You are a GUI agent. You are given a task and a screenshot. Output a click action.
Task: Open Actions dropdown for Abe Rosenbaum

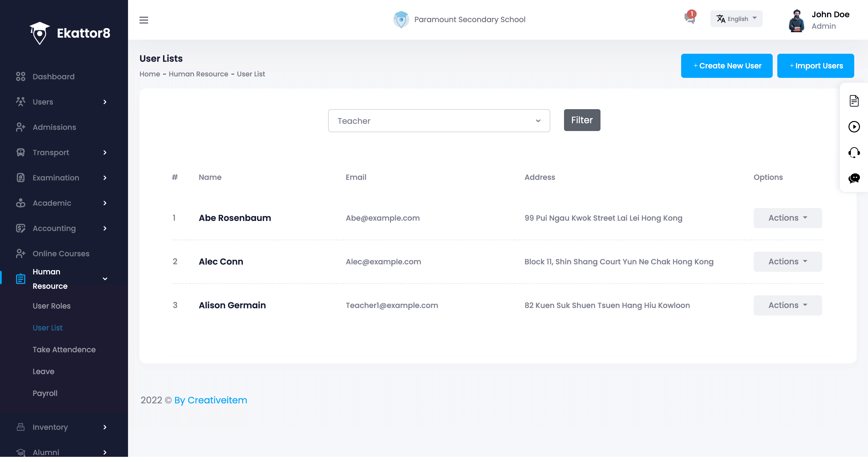pyautogui.click(x=787, y=218)
